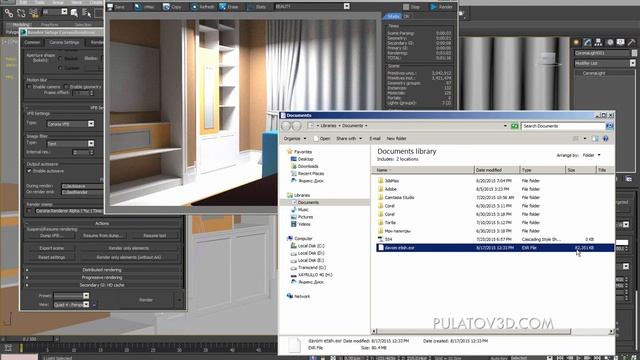Click the Frame offset spinner

coord(91,93)
